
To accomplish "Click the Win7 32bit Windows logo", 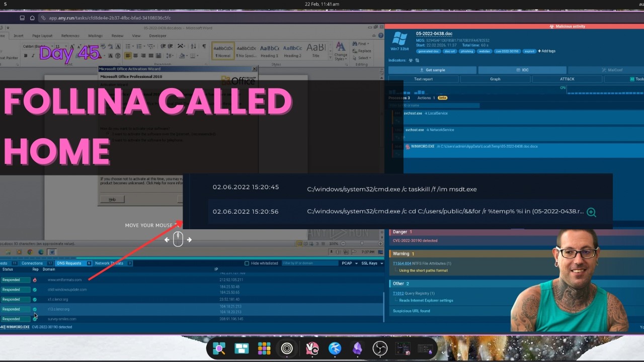I will coord(399,39).
